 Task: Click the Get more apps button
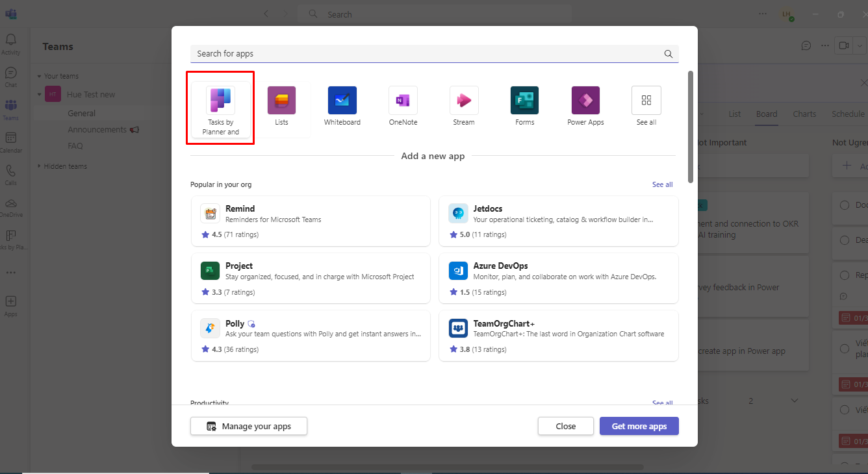tap(639, 427)
